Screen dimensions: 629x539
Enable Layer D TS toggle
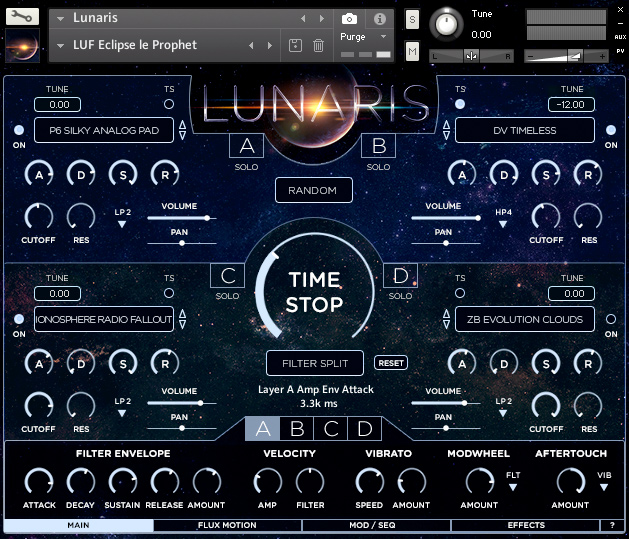(460, 293)
